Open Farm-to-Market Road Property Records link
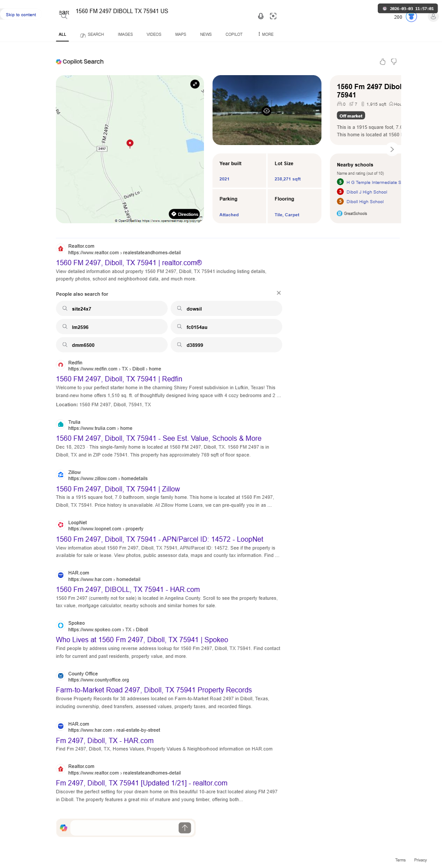This screenshot has width=442, height=868. pyautogui.click(x=154, y=690)
